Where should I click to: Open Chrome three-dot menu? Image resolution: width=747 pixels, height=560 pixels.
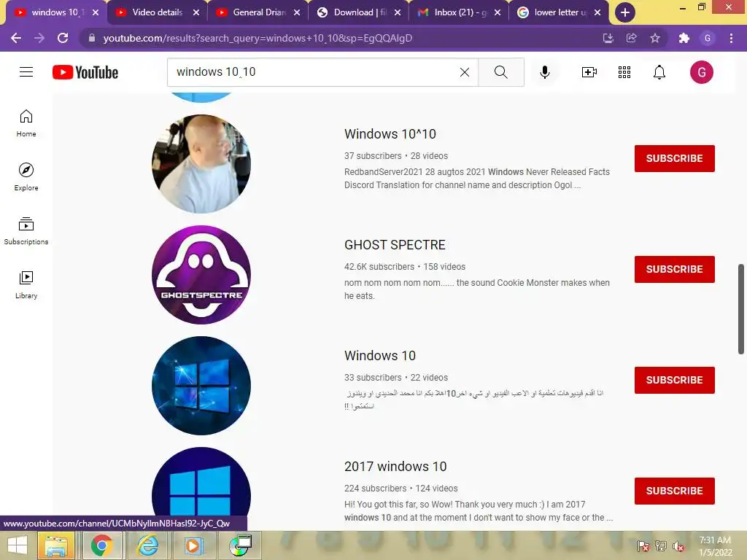pos(731,38)
